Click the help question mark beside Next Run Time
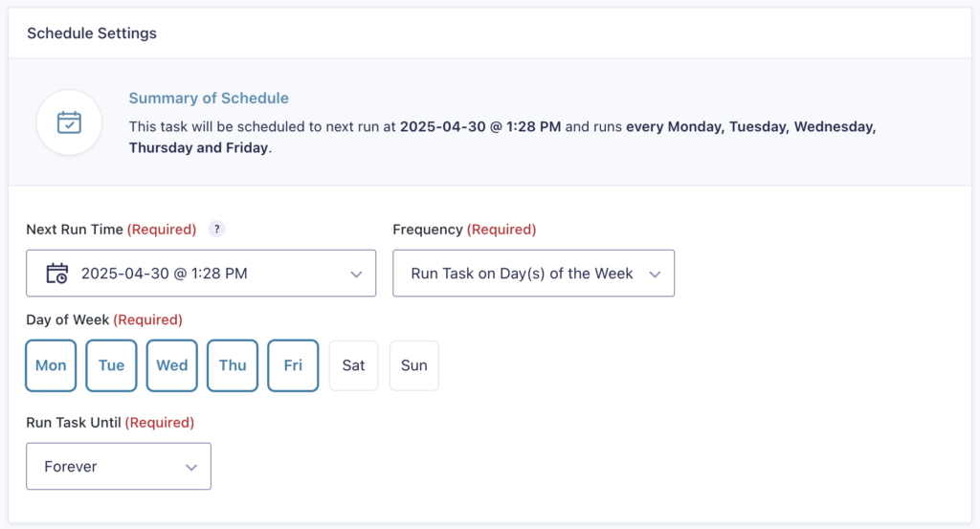Image resolution: width=980 pixels, height=529 pixels. pos(217,230)
